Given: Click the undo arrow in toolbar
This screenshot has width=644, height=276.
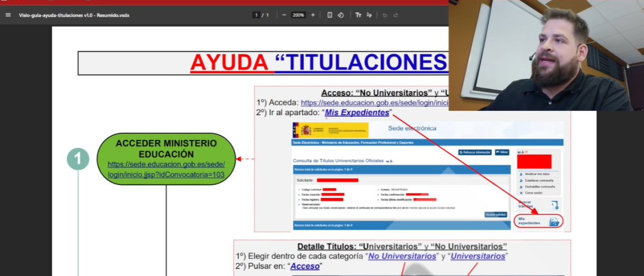Looking at the screenshot, I should pyautogui.click(x=385, y=15).
